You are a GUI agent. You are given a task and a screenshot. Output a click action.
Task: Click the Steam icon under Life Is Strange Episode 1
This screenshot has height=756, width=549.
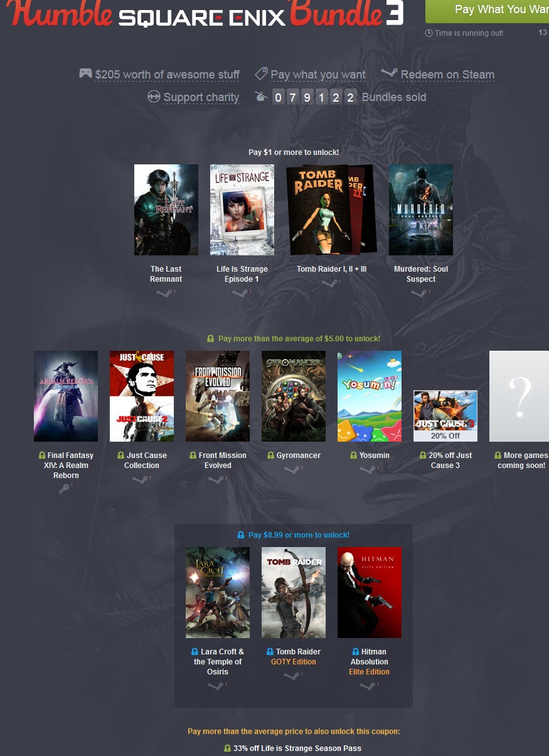click(240, 293)
